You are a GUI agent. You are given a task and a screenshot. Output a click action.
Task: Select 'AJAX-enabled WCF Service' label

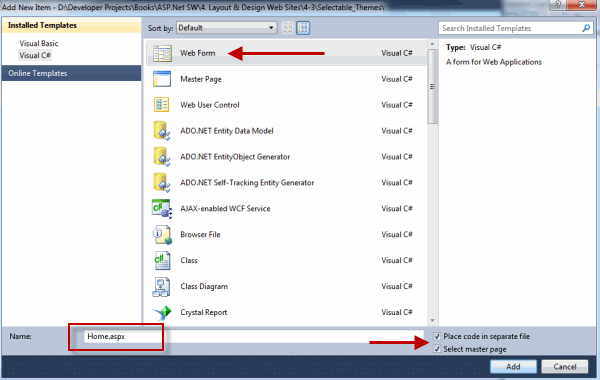225,209
